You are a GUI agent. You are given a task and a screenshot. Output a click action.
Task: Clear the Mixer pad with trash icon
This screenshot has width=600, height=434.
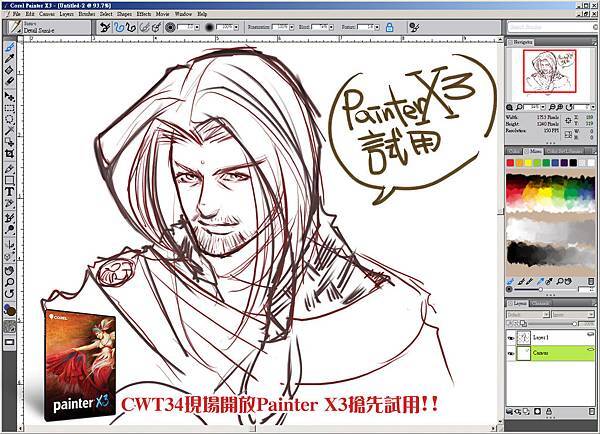coord(591,282)
